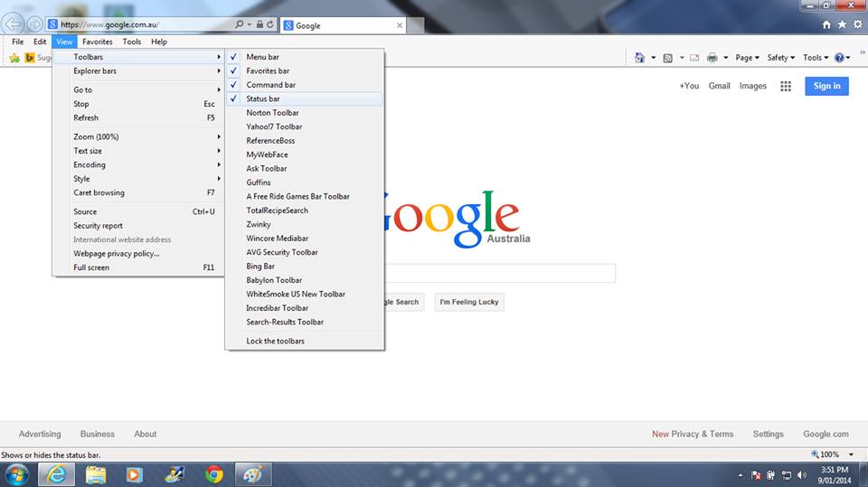Enable AVG Security Toolbar

click(304, 252)
